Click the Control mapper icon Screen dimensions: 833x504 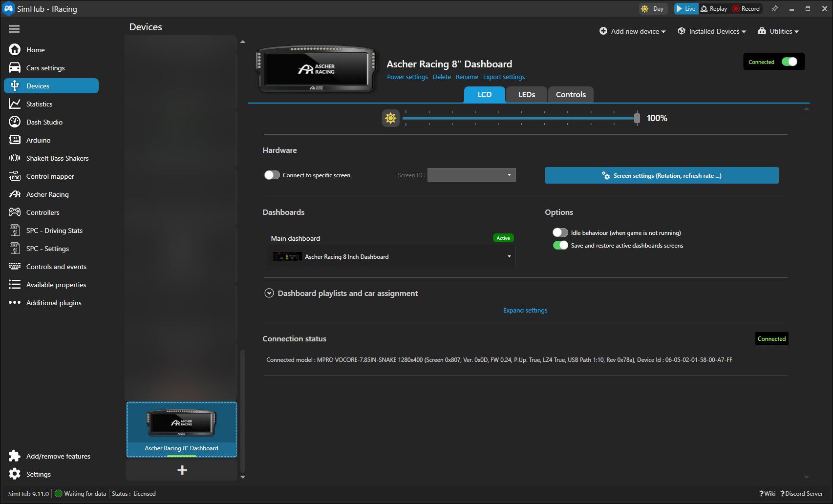click(x=15, y=176)
